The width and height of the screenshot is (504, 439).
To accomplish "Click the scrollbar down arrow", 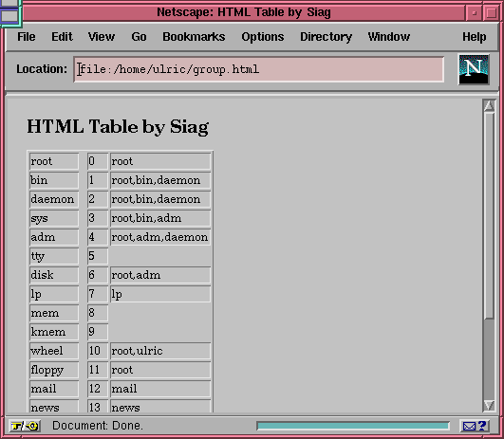I will (489, 405).
